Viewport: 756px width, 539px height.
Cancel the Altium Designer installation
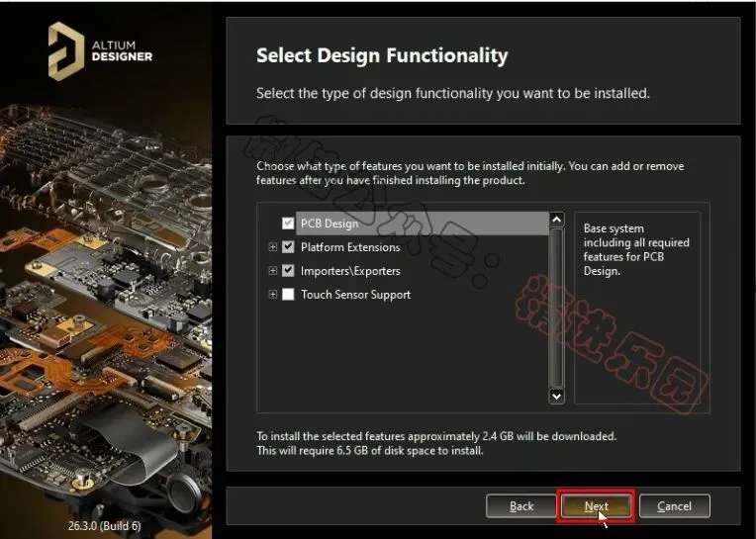click(674, 506)
